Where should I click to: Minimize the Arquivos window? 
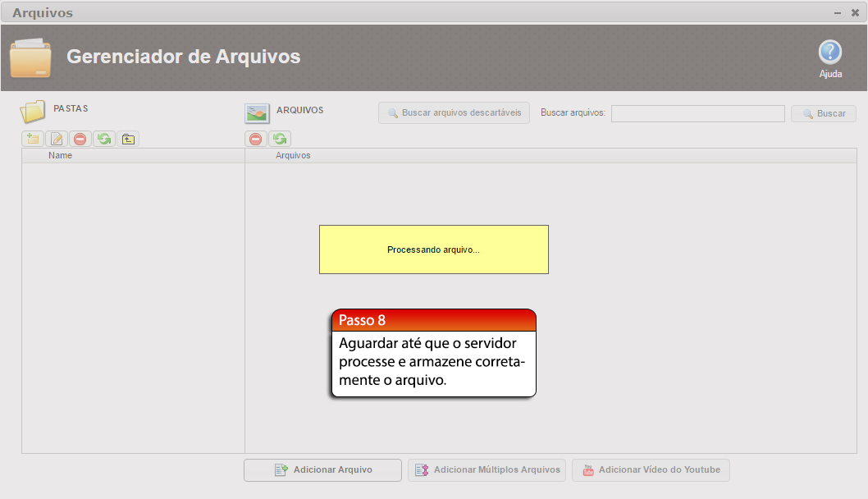pyautogui.click(x=838, y=13)
